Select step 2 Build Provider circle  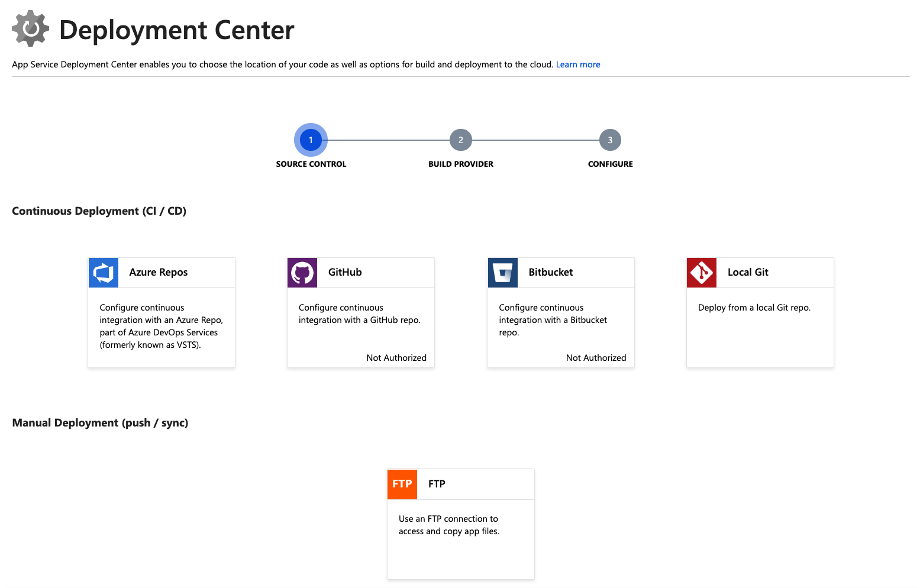tap(460, 140)
